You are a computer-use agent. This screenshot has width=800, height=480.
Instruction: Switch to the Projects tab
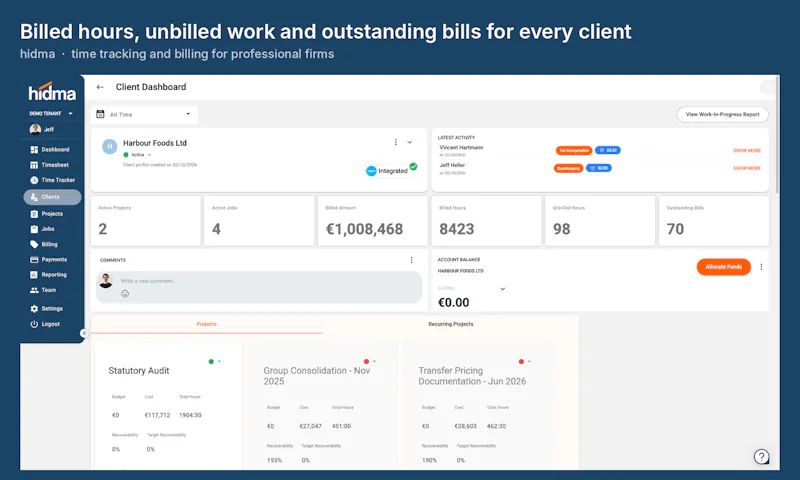coord(207,324)
